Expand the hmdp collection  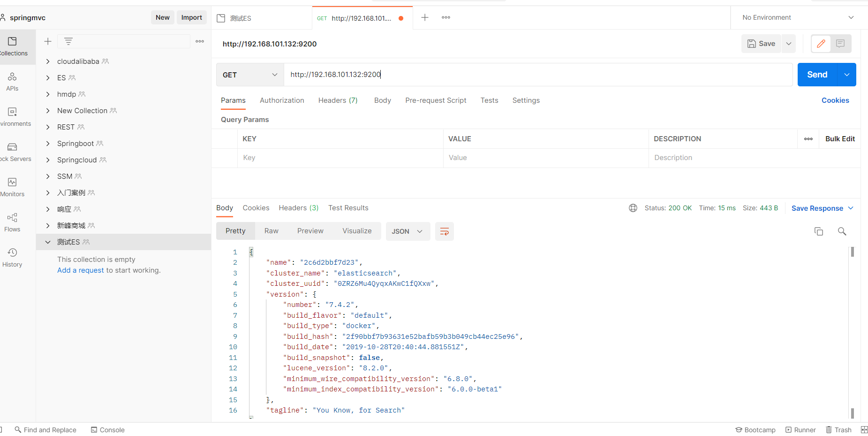click(48, 94)
